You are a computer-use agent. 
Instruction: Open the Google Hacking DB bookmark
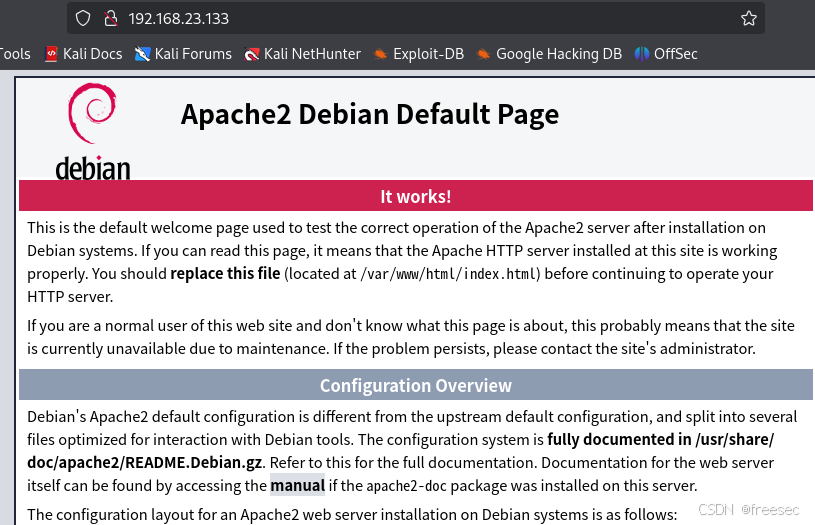(x=549, y=54)
